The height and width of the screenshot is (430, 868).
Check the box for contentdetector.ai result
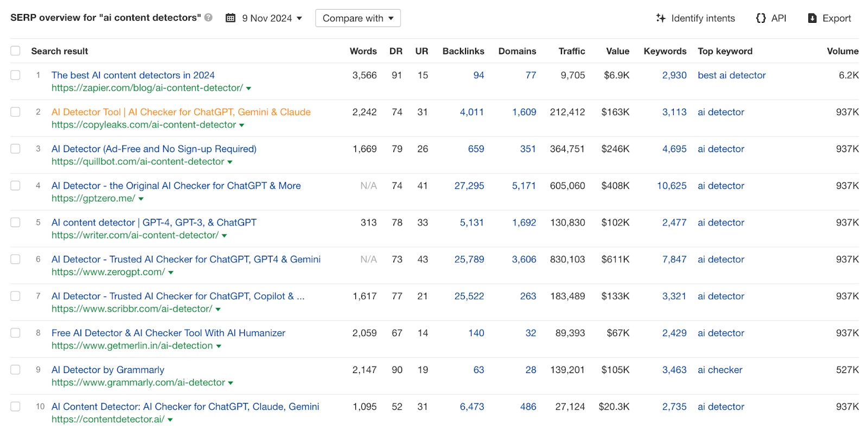coord(15,407)
